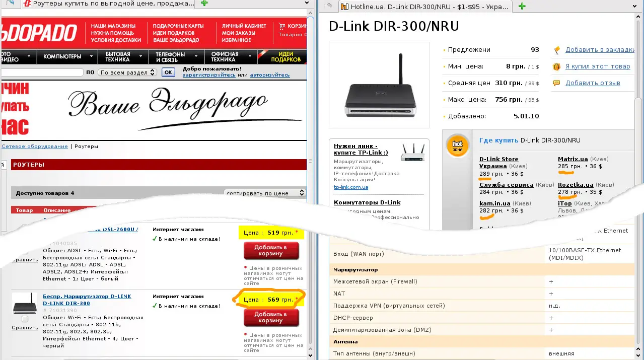Select the Hotline.ua D-Link DIR-300/NRU tab
The height and width of the screenshot is (360, 644).
(x=424, y=7)
